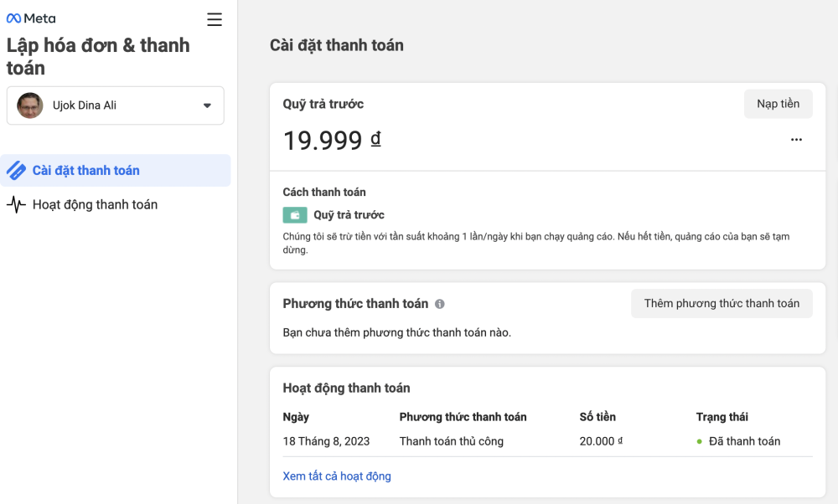This screenshot has width=838, height=504.
Task: Select Cài đặt thanh toán in sidebar
Action: (116, 170)
